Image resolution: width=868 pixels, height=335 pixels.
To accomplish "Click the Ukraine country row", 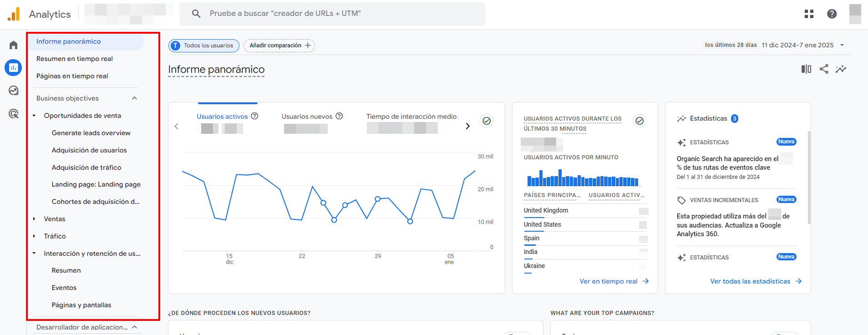I will [x=586, y=266].
